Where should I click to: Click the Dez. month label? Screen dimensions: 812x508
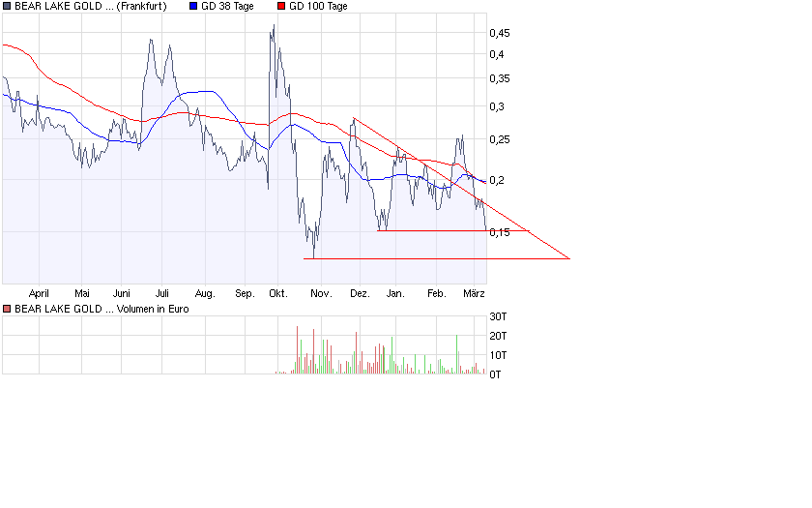coord(360,294)
